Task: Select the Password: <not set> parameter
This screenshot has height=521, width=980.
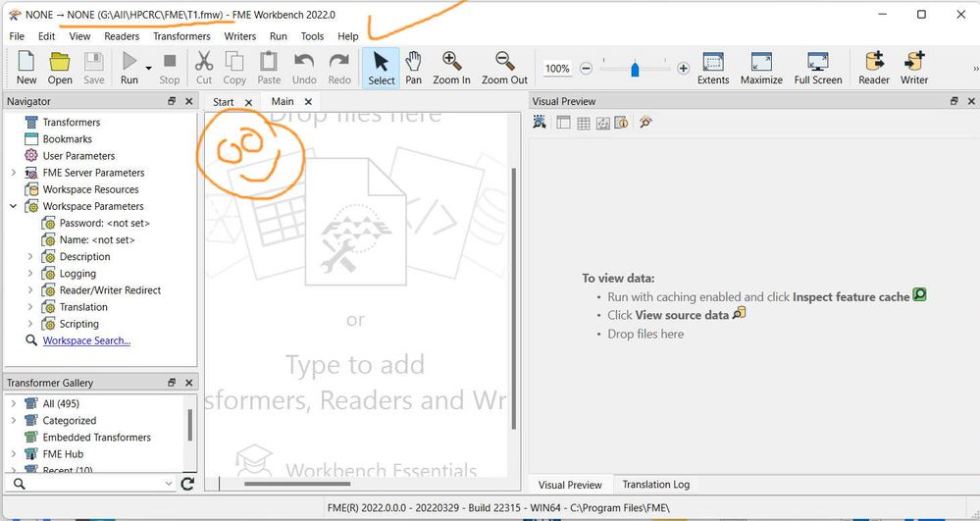Action: tap(104, 224)
